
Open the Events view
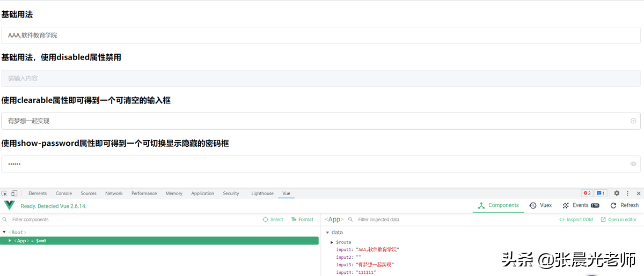point(581,205)
